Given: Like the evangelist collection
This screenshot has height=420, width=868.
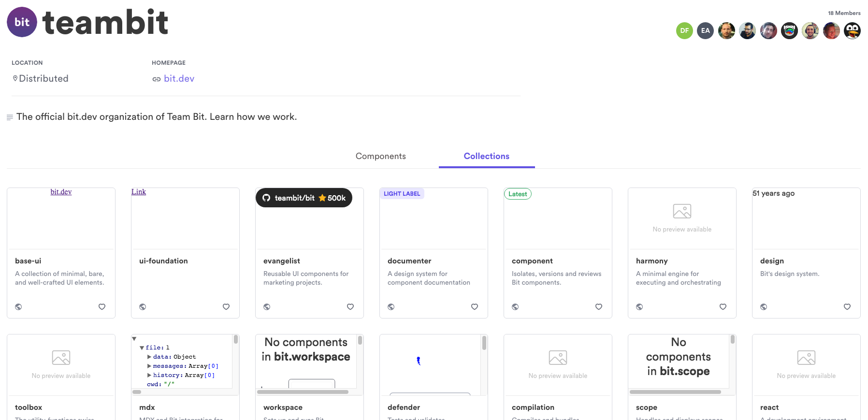Looking at the screenshot, I should coord(350,306).
